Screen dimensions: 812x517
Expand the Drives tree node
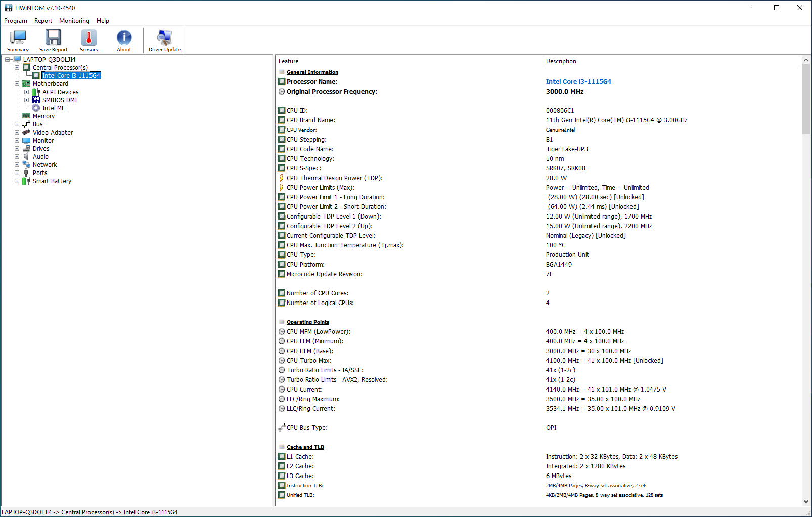(x=17, y=149)
